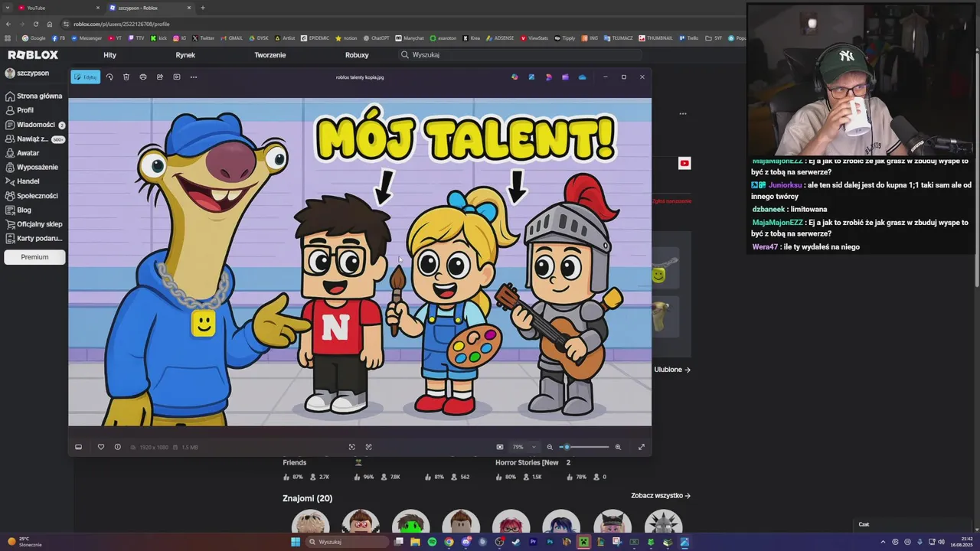Open the ChatGPT bookmark
Viewport: 980px width, 551px height.
[376, 38]
